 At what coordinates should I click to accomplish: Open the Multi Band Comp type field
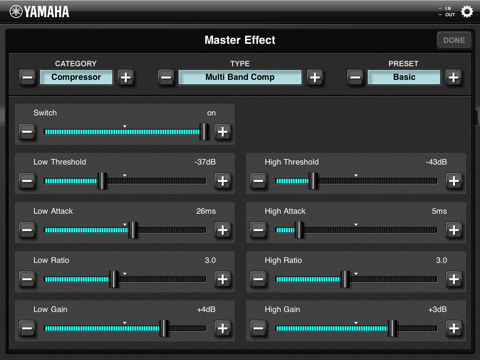point(240,77)
